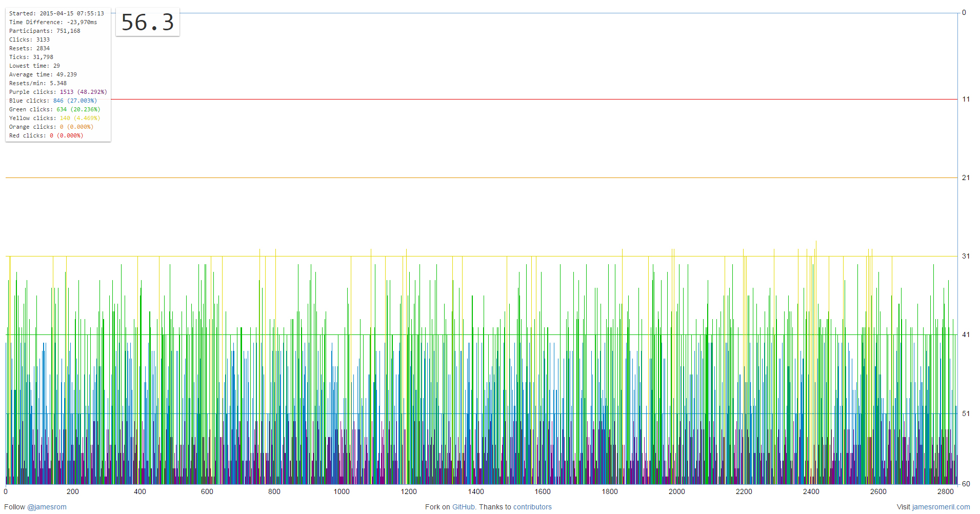
Task: Click the 2800 label on the x-axis
Action: pos(945,491)
